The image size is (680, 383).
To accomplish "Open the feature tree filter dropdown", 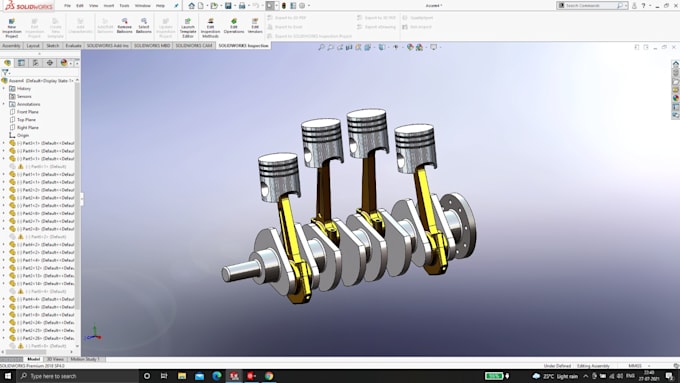I will click(x=6, y=72).
